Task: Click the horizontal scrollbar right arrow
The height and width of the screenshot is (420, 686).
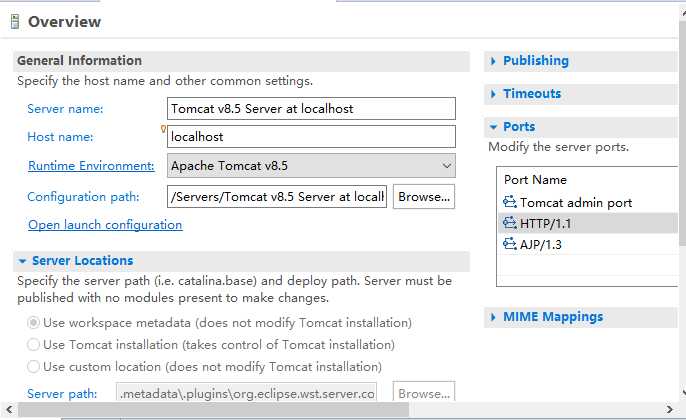Action: [670, 410]
